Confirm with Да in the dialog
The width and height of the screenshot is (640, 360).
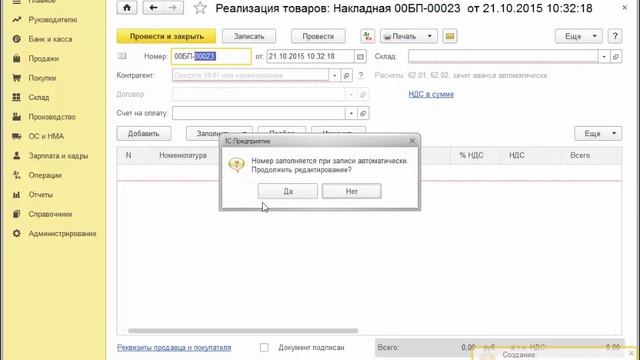pos(288,191)
